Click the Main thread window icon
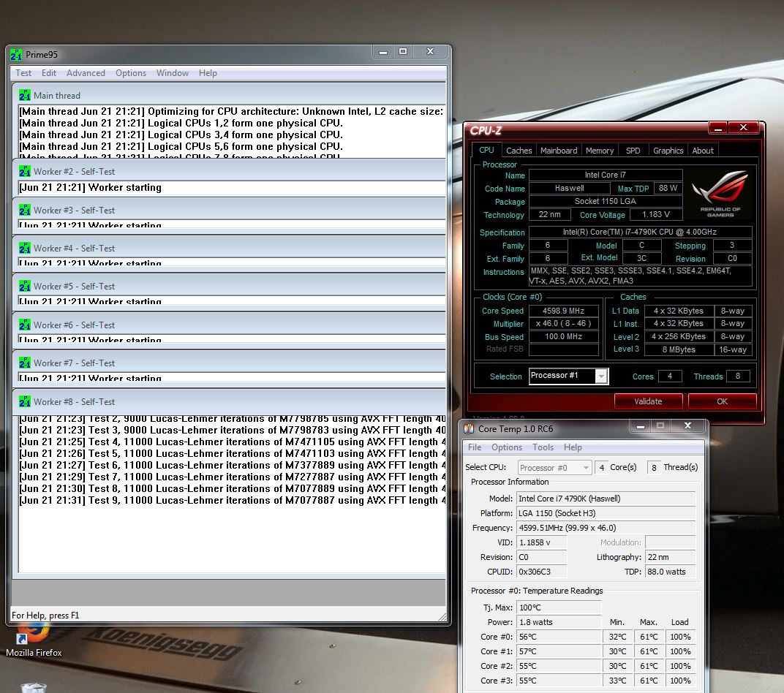 pos(25,96)
